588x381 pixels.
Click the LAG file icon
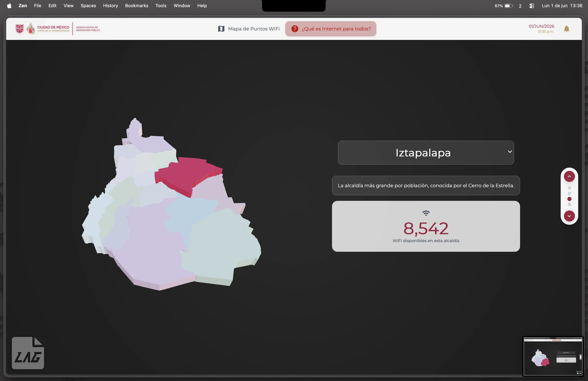[28, 353]
